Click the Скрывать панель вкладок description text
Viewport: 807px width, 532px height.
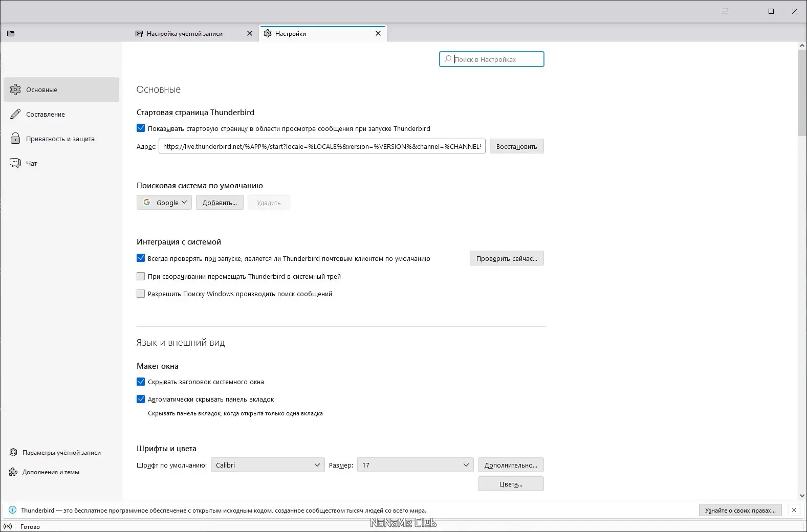click(235, 413)
